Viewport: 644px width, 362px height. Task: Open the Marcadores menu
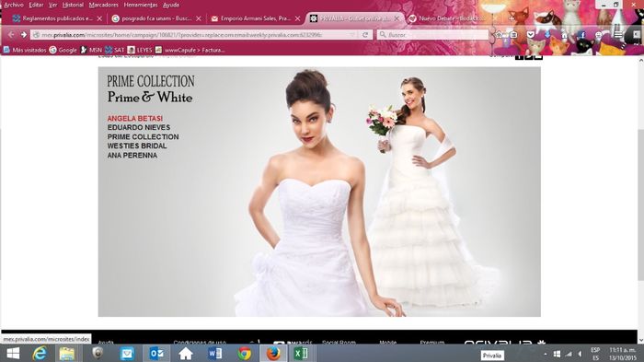(103, 5)
